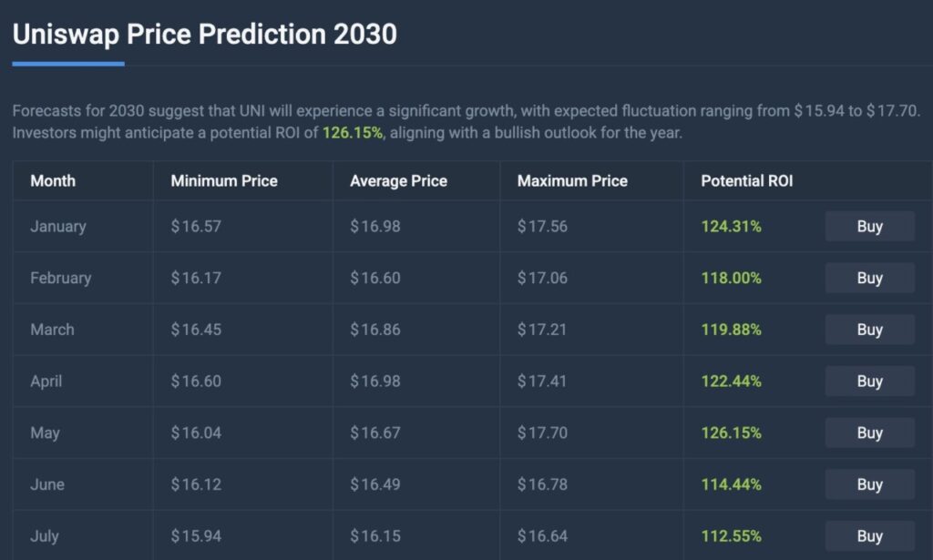933x560 pixels.
Task: Select the Maximum Price column header
Action: point(572,180)
